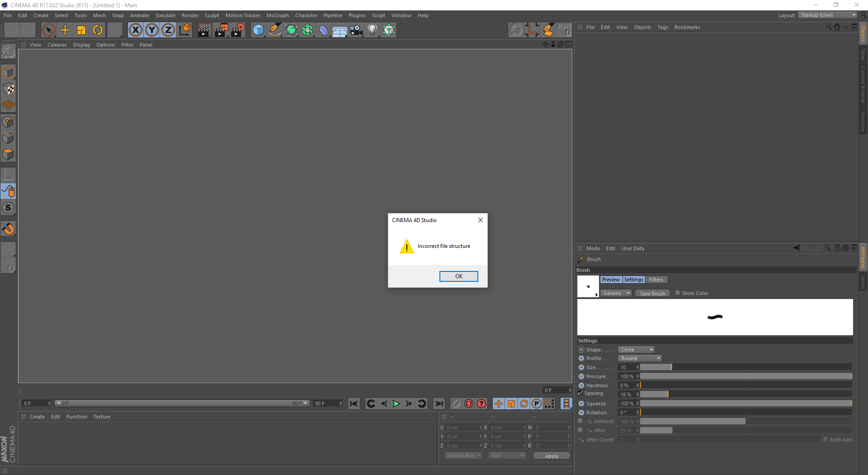Image resolution: width=868 pixels, height=475 pixels.
Task: Open Edit Render Settings gear clapperboard
Action: click(x=238, y=30)
